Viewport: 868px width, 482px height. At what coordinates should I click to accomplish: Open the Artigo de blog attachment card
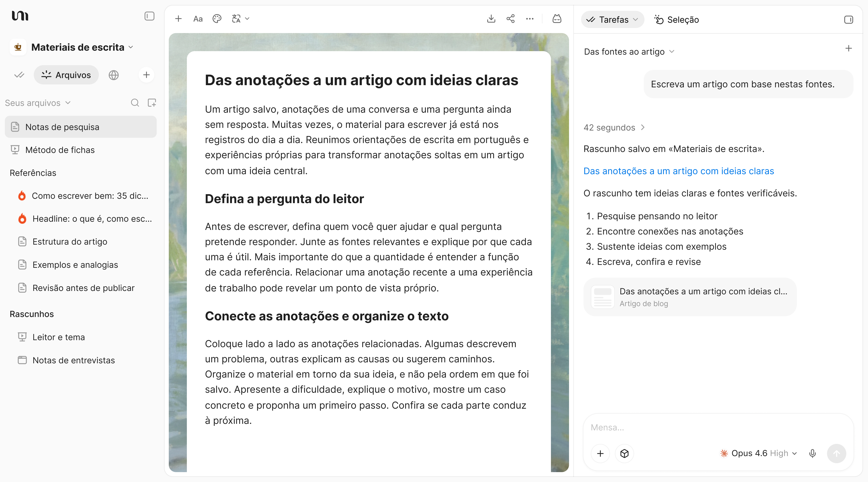pyautogui.click(x=690, y=297)
